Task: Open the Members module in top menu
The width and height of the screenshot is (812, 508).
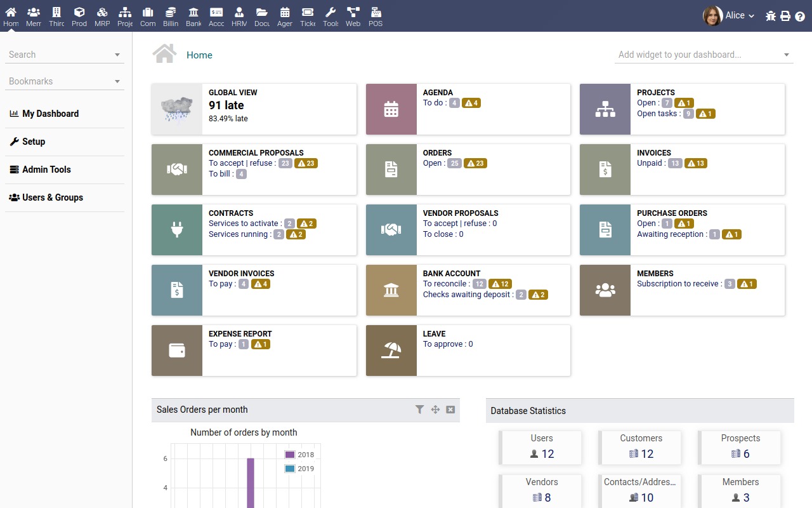Action: tap(34, 16)
